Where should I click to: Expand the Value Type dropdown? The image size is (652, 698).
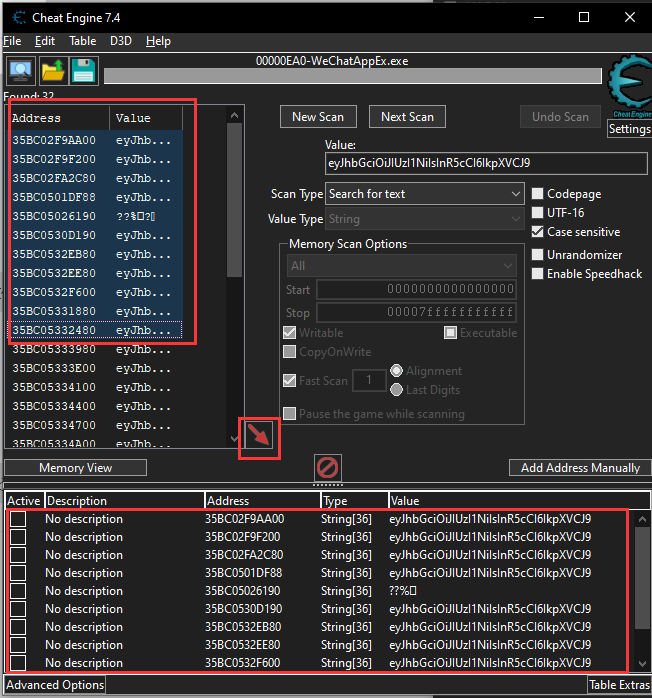pos(425,219)
